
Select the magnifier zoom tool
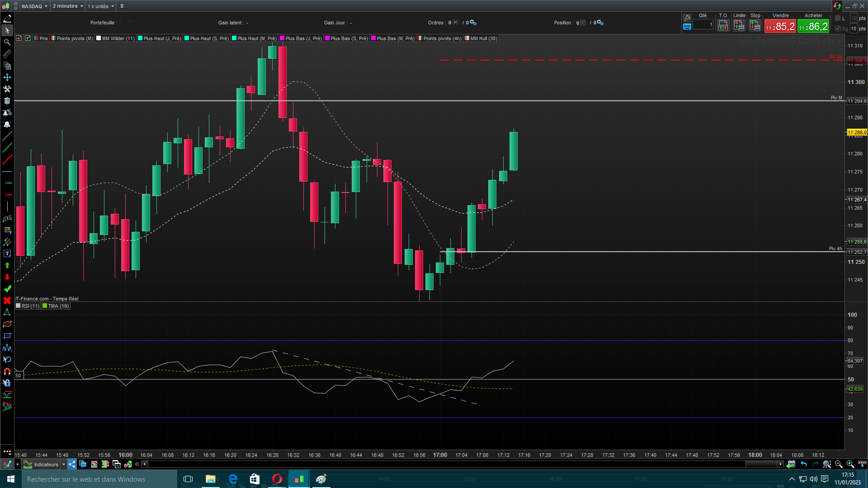click(x=7, y=42)
